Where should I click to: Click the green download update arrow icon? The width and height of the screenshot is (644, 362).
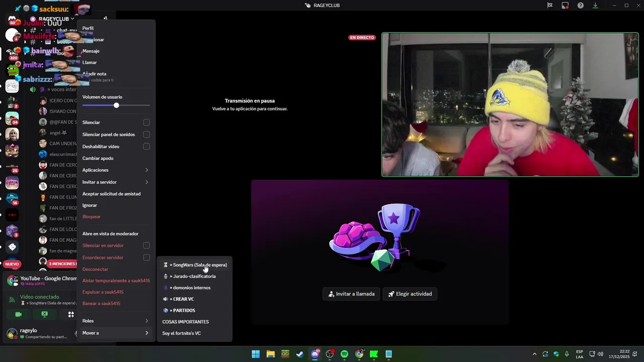(595, 6)
